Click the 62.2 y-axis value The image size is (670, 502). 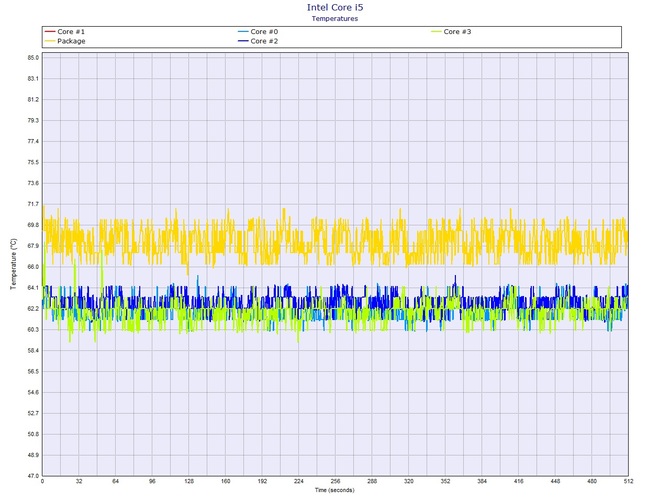(x=33, y=308)
